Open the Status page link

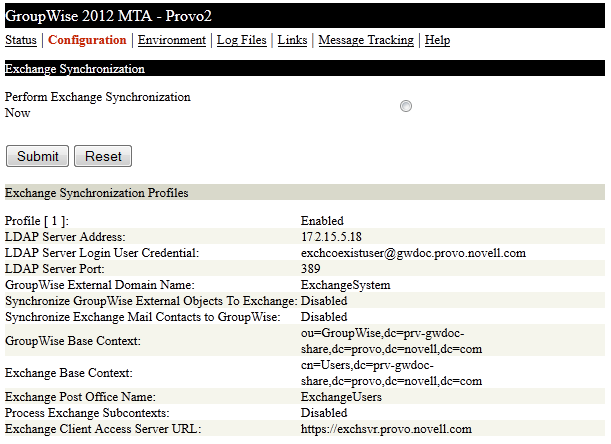(x=20, y=41)
